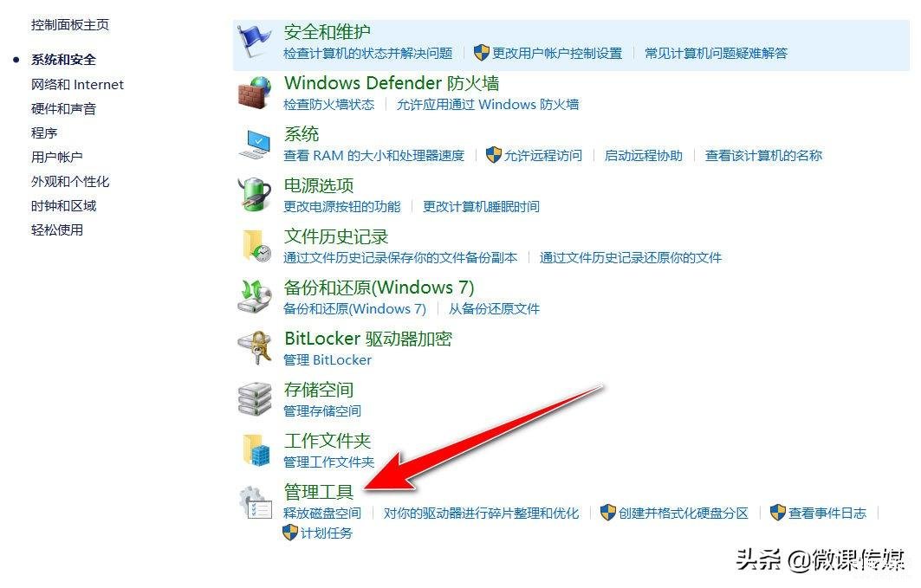The height and width of the screenshot is (588, 921).
Task: Click the 文件历史记录 folder clock icon
Action: point(256,246)
